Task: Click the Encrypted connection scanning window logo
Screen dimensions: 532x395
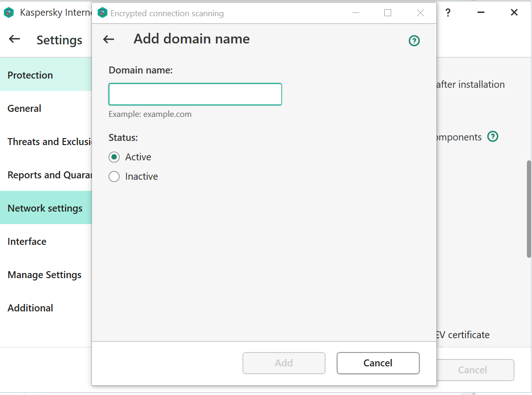Action: [103, 13]
